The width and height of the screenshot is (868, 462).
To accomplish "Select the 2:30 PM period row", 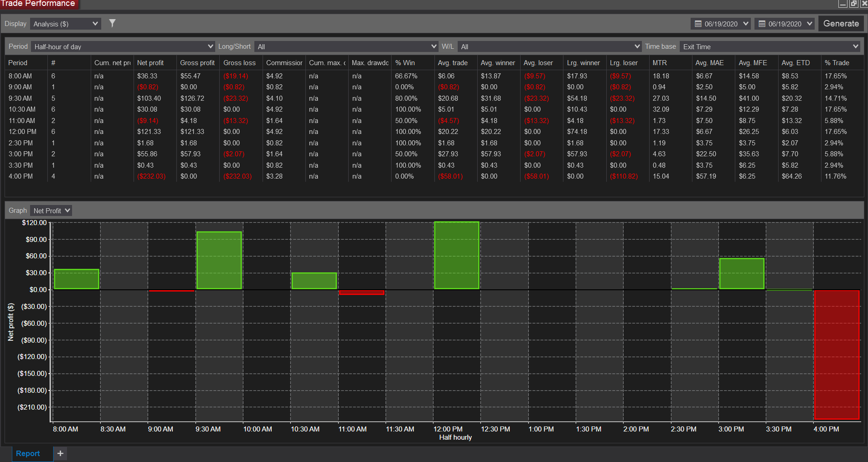I will tap(434, 143).
